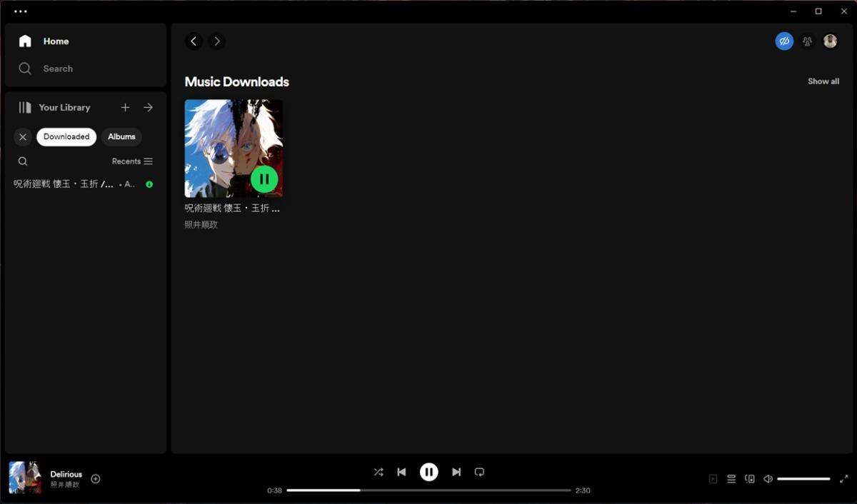
Task: Expand Your Library sidebar
Action: coord(148,107)
